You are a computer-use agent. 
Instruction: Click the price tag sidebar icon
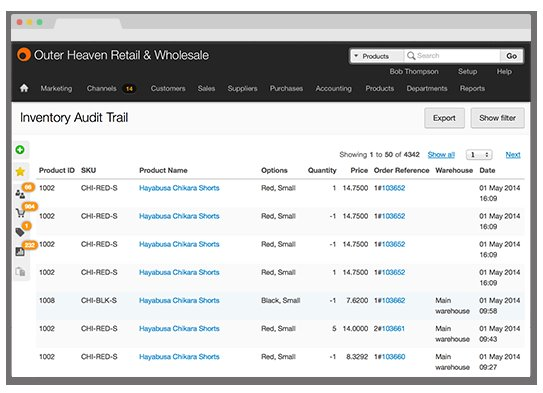point(20,232)
